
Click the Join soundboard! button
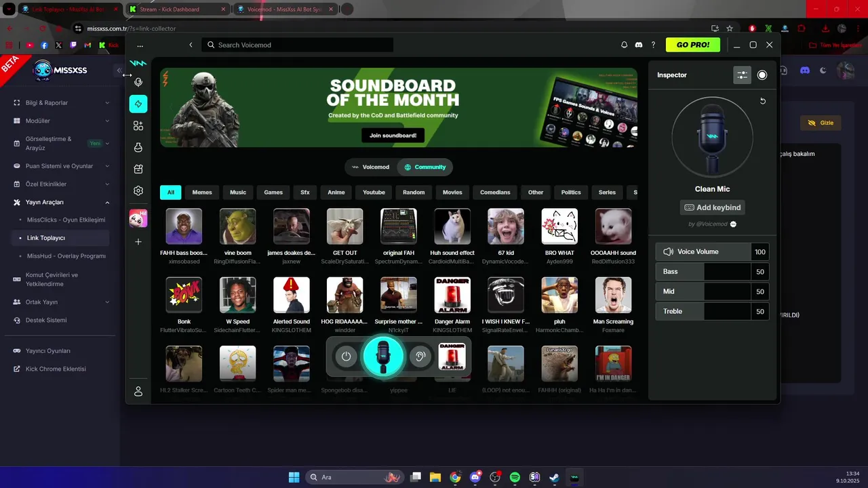click(x=393, y=136)
